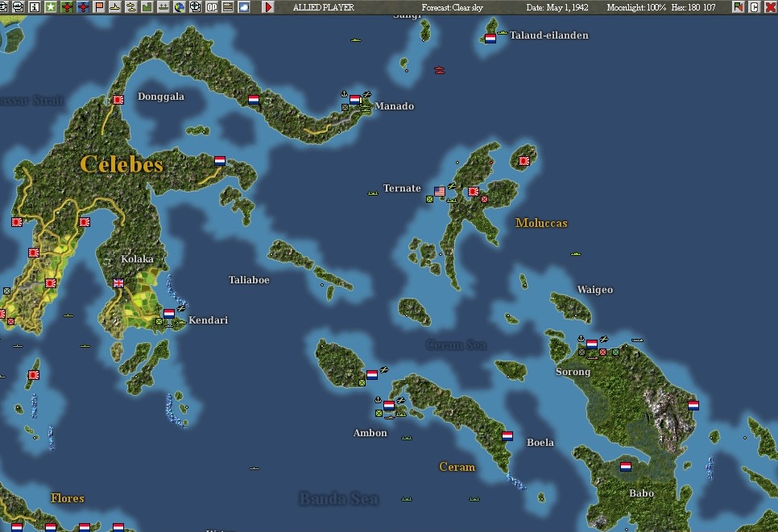Select the Dutch flag at Talaud-eilanden
The image size is (778, 532).
(x=490, y=38)
